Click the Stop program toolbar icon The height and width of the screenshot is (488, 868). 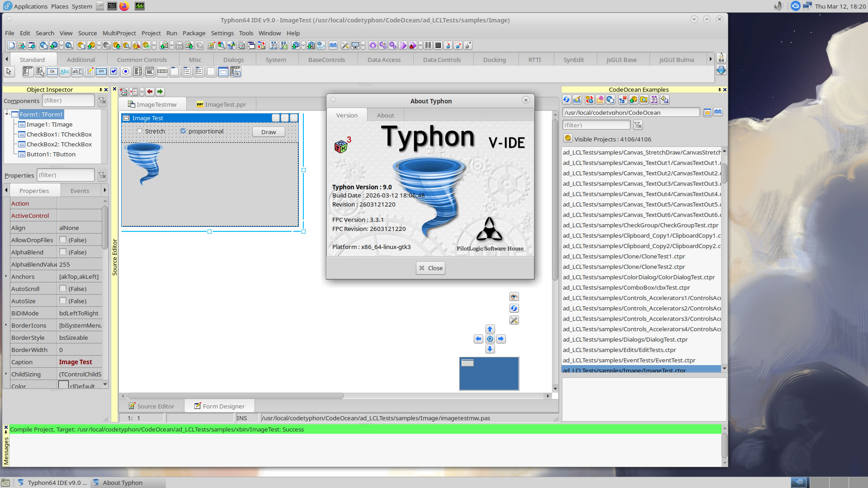tap(438, 45)
